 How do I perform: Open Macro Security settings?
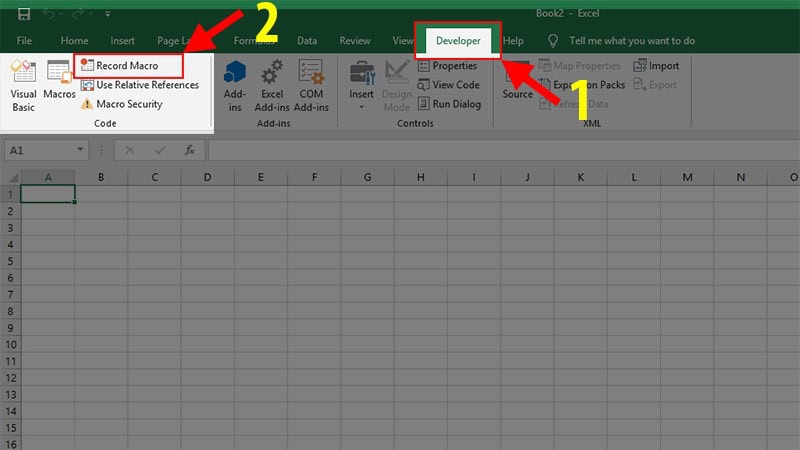click(x=121, y=104)
